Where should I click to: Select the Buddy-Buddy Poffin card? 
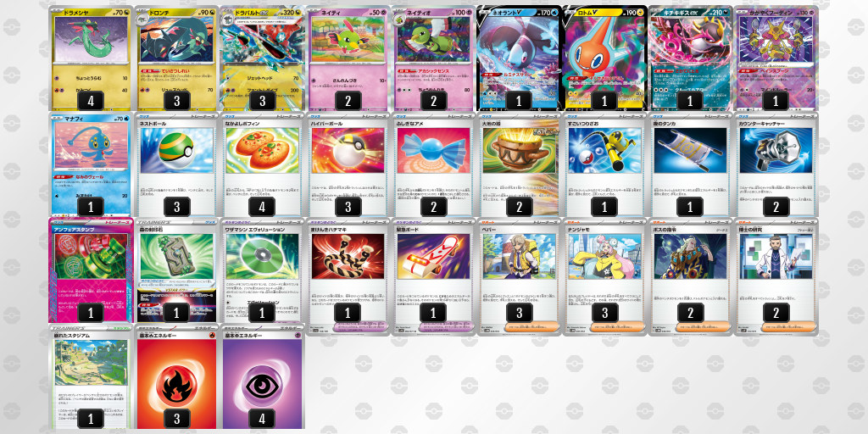pyautogui.click(x=263, y=164)
